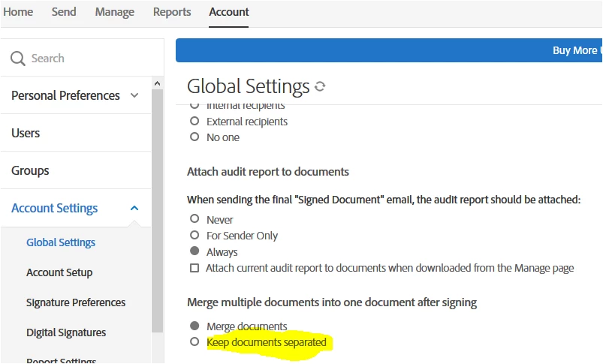Open Signature Preferences in the sidebar
Screen dimensions: 603x364
tap(76, 302)
